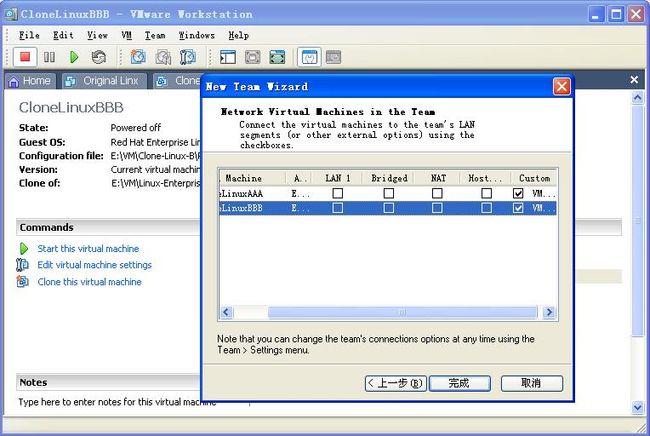
Task: Select the LinuxAAA row name
Action: tap(241, 194)
